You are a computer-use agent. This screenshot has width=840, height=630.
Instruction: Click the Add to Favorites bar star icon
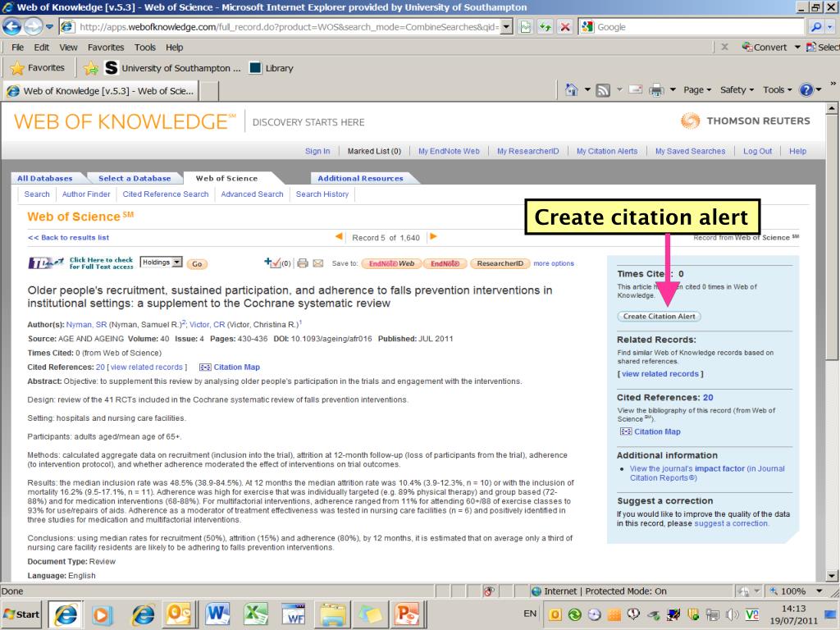coord(90,68)
